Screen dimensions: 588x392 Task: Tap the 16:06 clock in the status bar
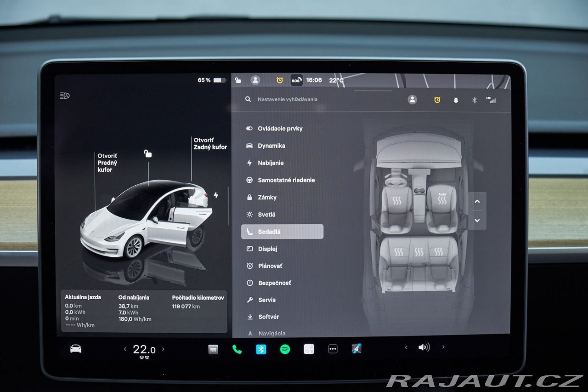(314, 80)
